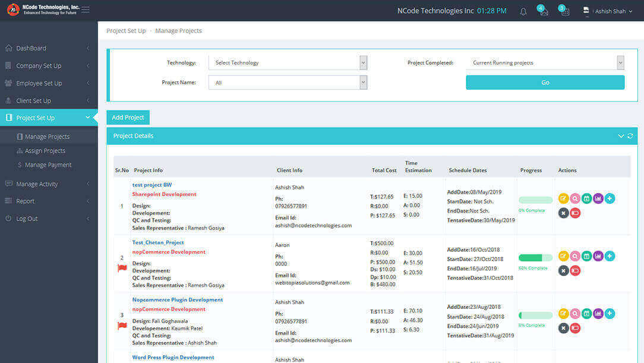644x363 pixels.
Task: Open Manage Projects submenu item
Action: click(49, 137)
